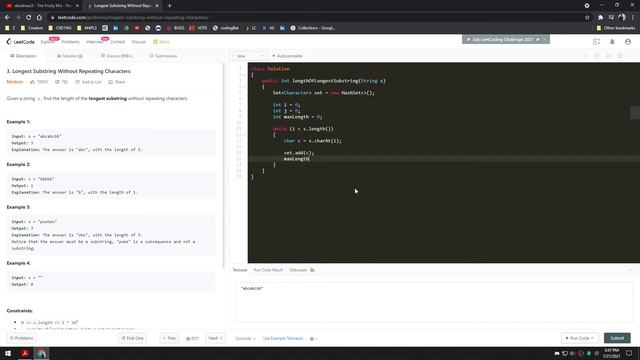Click the Submit button
The height and width of the screenshot is (360, 640).
[x=617, y=338]
